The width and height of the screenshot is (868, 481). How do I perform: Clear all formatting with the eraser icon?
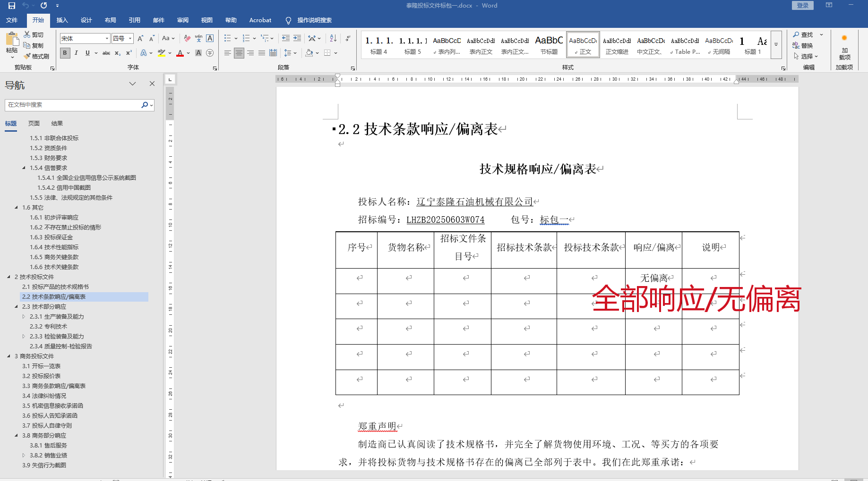[x=188, y=39]
